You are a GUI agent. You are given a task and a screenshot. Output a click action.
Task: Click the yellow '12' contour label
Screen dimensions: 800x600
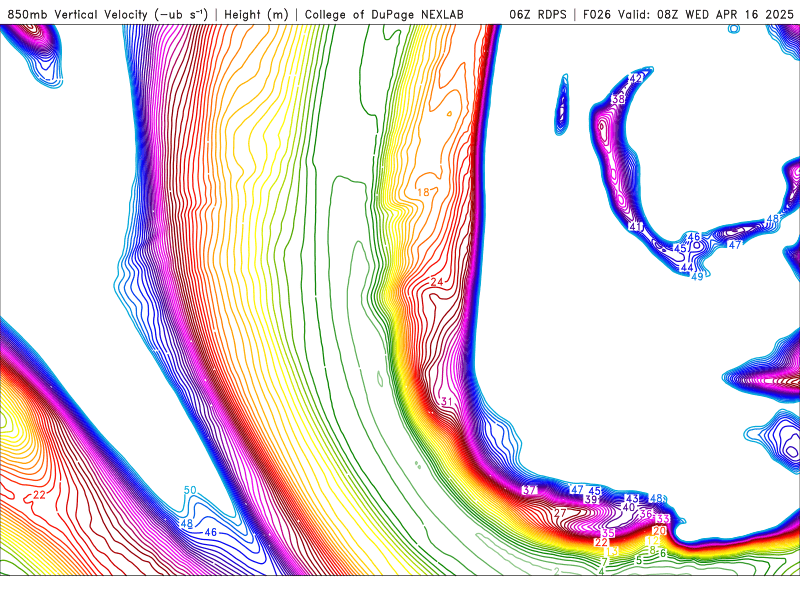click(x=653, y=541)
